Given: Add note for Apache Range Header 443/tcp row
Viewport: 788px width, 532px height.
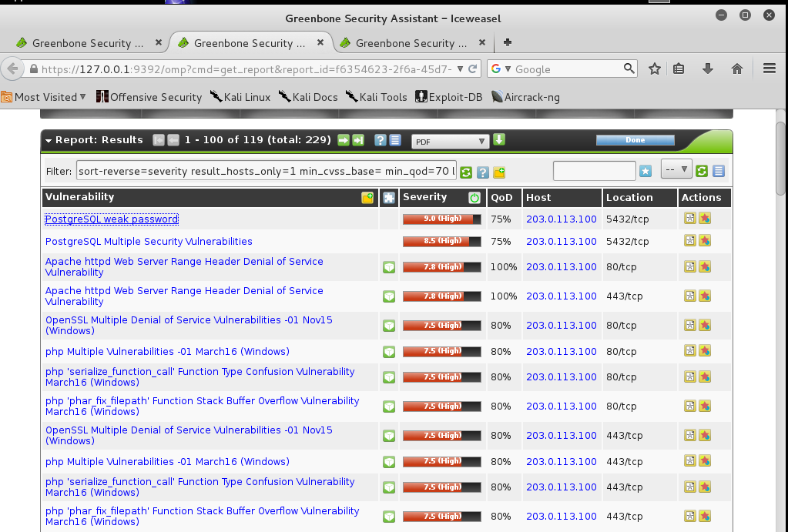Looking at the screenshot, I should [690, 296].
